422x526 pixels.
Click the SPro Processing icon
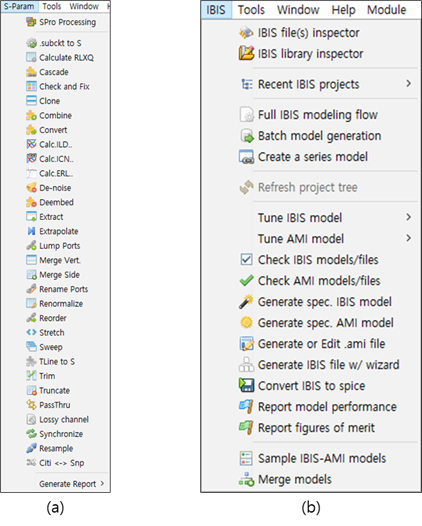[x=31, y=22]
